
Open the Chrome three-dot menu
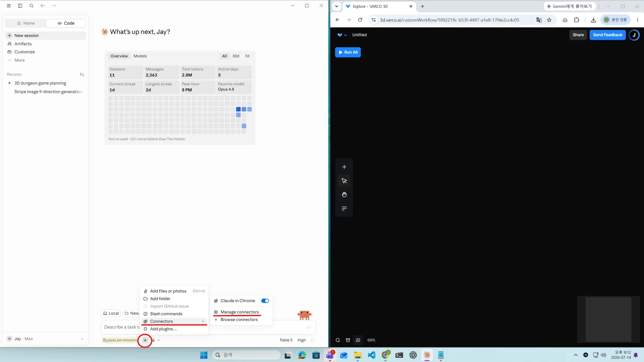638,20
